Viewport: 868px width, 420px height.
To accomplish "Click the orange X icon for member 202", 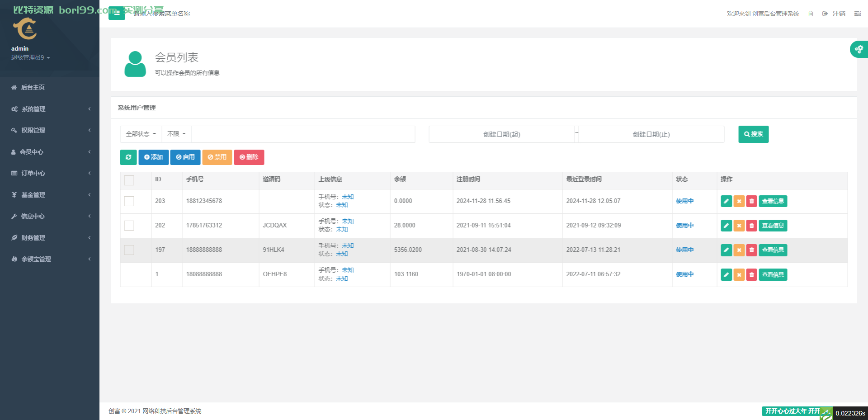I will [x=739, y=226].
